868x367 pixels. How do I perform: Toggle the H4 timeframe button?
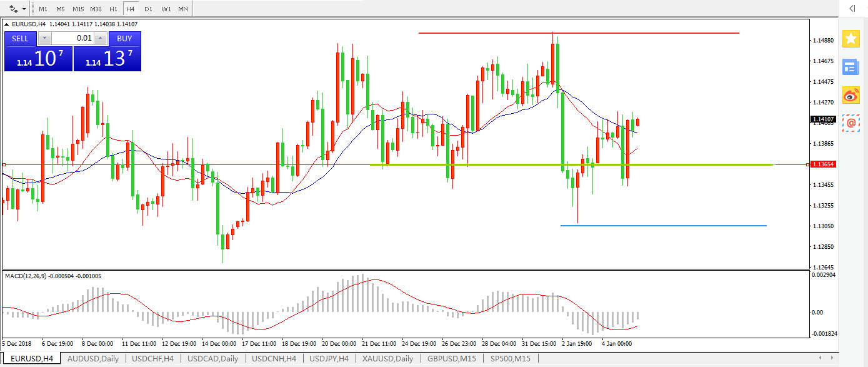click(130, 9)
